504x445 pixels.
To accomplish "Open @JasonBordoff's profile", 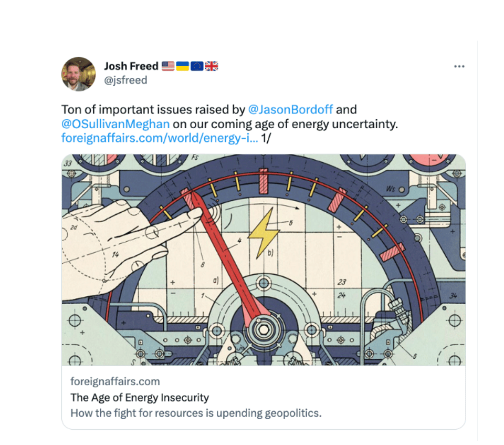I will [x=290, y=110].
